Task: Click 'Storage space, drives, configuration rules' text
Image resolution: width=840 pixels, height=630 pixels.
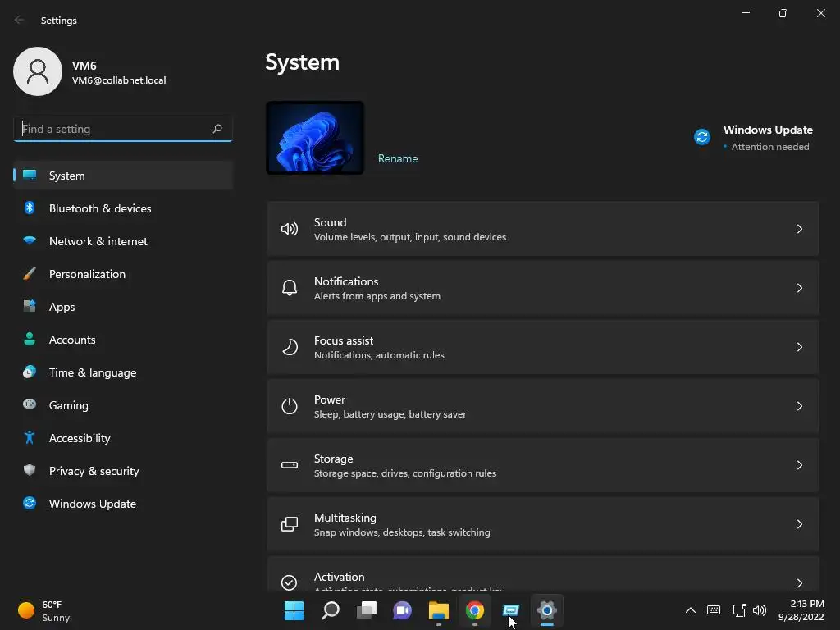Action: pyautogui.click(x=405, y=473)
